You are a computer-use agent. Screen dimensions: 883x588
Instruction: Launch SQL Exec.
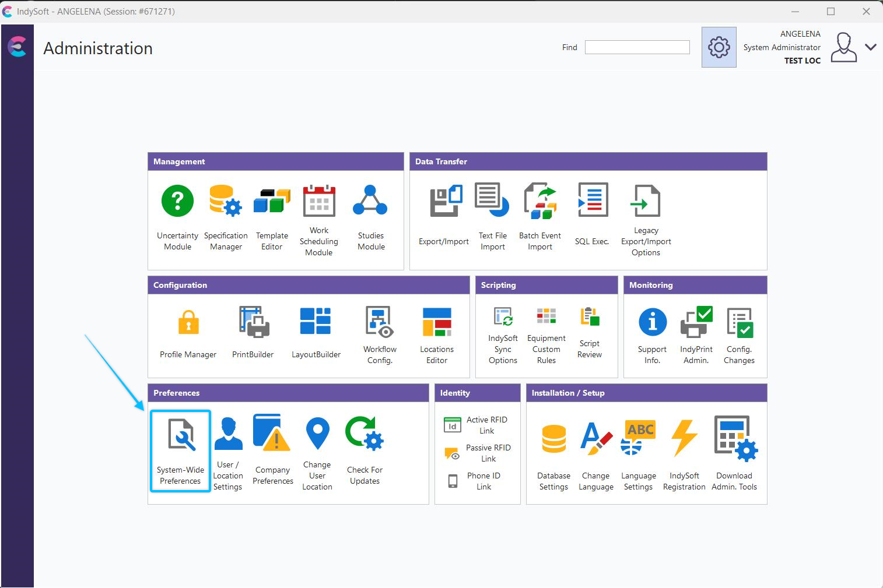[592, 217]
